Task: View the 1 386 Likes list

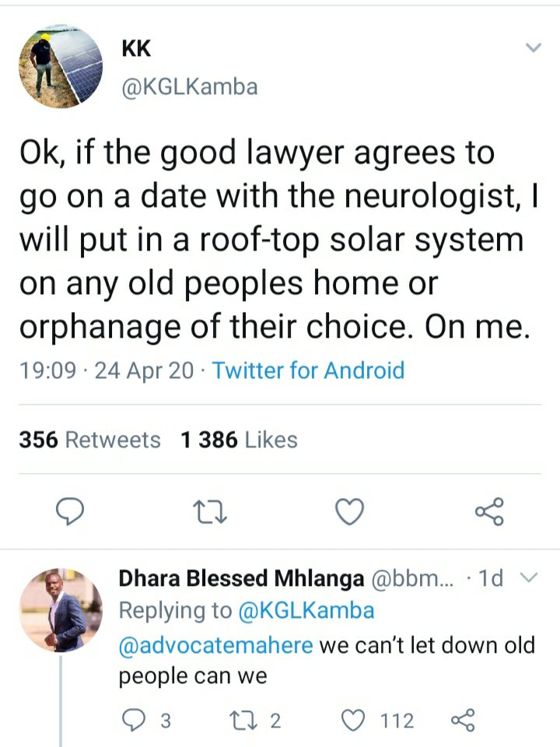Action: pos(239,440)
